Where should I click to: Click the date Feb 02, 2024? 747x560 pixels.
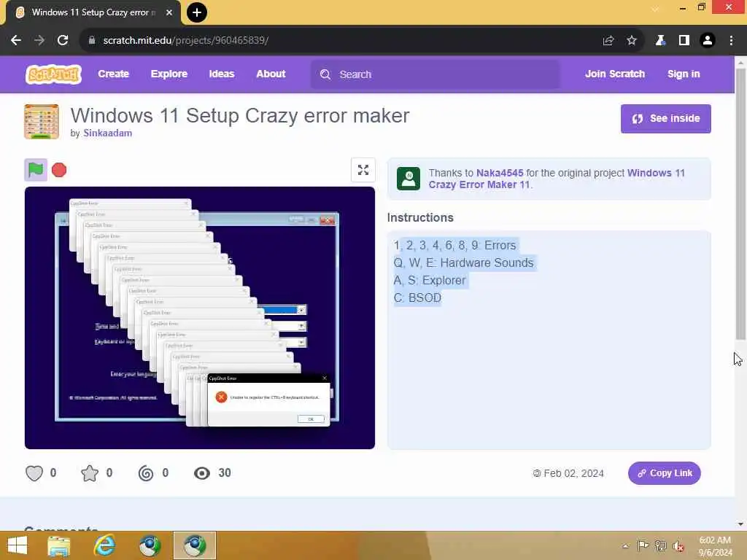tap(573, 473)
